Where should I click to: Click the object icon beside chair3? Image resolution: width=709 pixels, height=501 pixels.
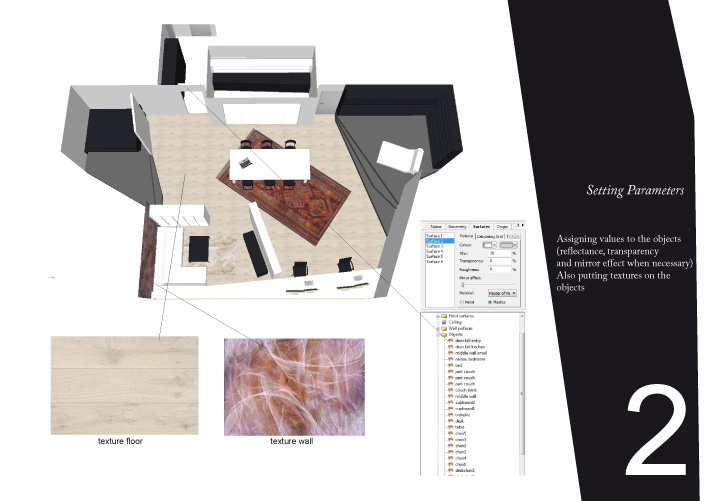tap(450, 440)
